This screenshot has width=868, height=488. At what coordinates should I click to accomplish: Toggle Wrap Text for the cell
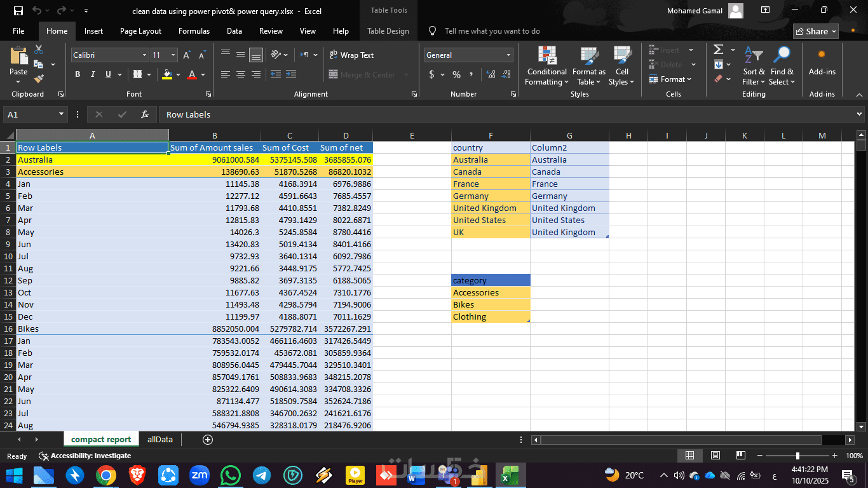click(351, 55)
